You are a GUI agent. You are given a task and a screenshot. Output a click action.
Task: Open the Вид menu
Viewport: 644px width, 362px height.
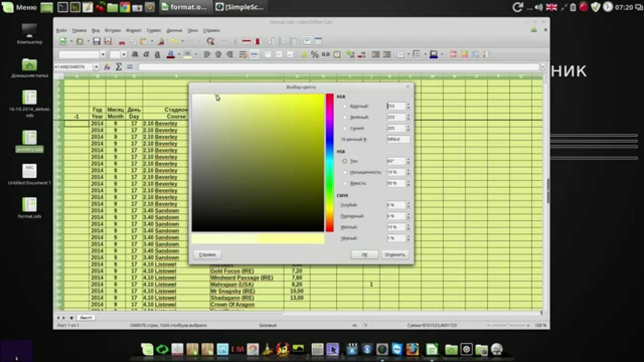coord(96,30)
